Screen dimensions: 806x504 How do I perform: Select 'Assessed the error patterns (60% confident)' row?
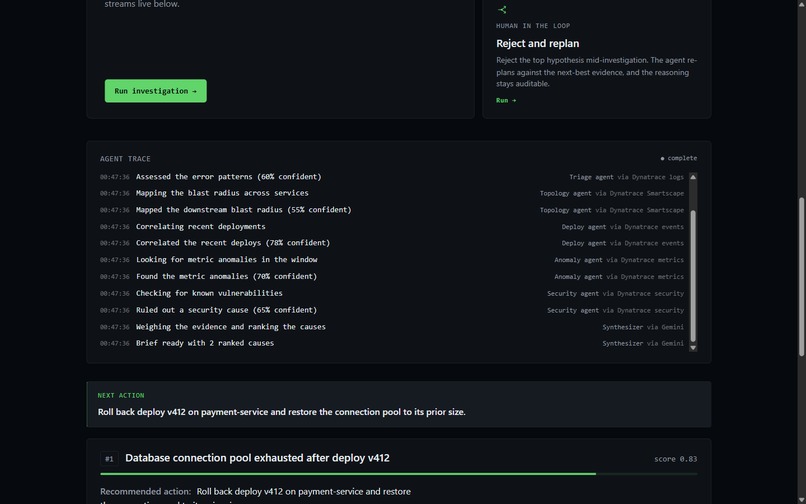click(x=392, y=177)
